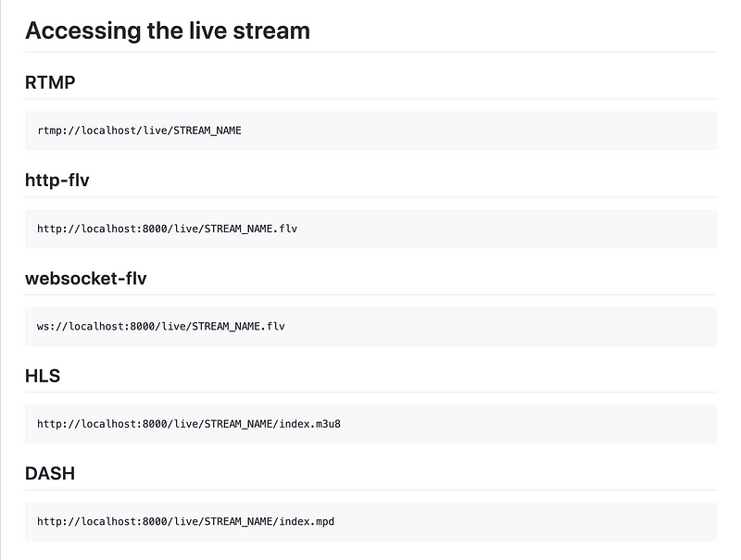Click the "Accessing the live stream" heading
The image size is (741, 560).
coord(167,31)
